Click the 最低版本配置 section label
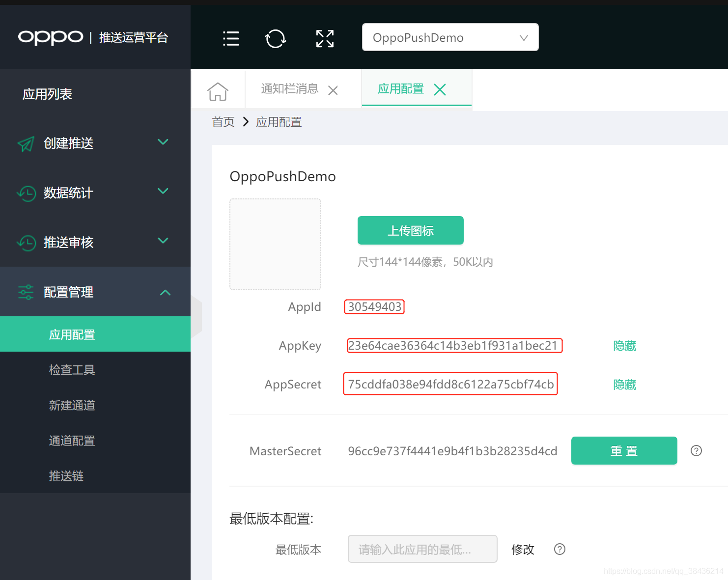728x580 pixels. point(272,518)
